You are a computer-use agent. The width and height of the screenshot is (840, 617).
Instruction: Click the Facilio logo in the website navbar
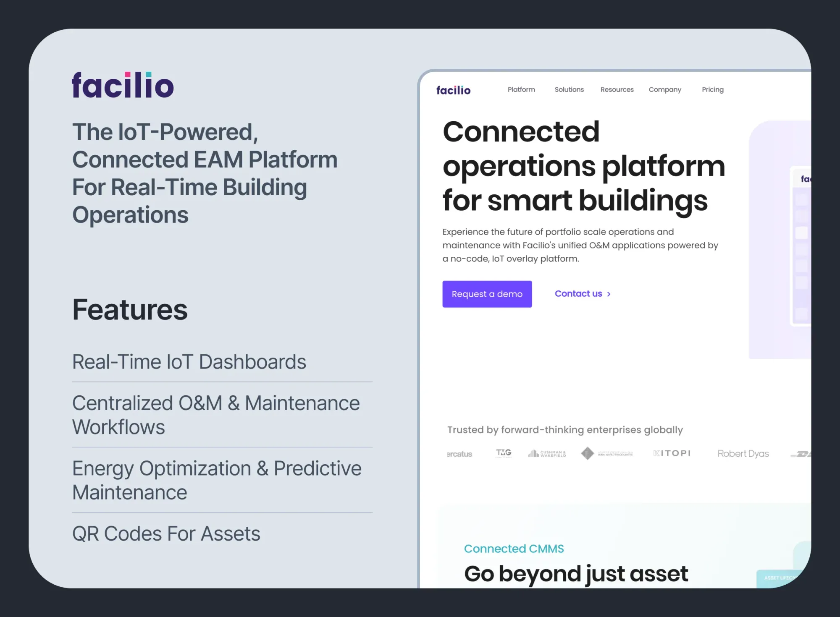[x=453, y=90]
